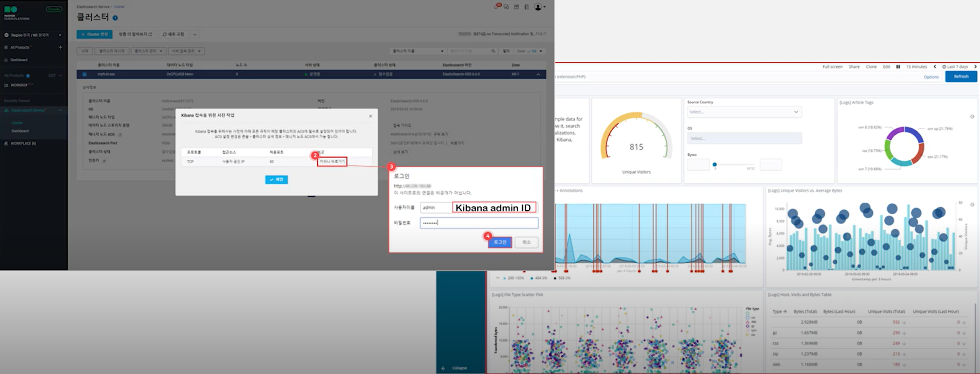This screenshot has height=374, width=980.
Task: Click the Options link in Kibana query bar
Action: (x=931, y=77)
